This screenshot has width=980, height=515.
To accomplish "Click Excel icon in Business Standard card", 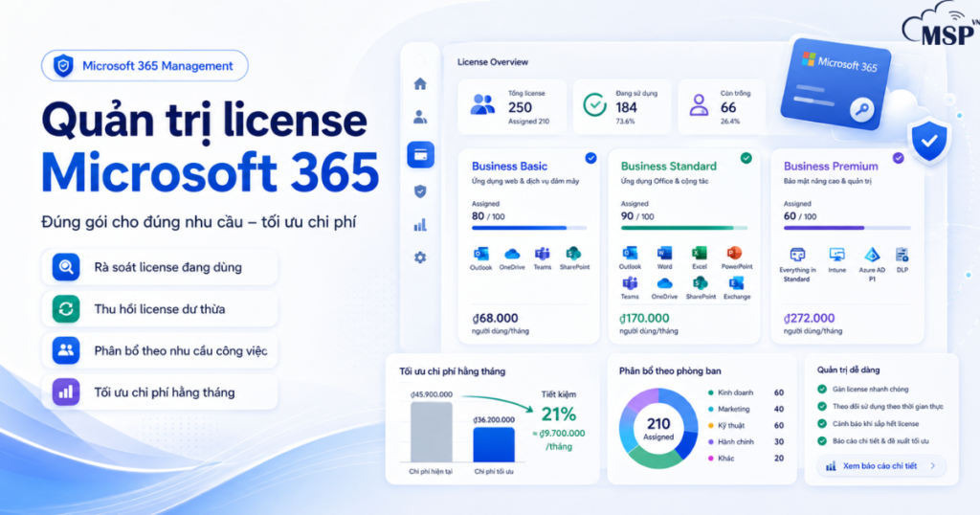I will [x=699, y=253].
